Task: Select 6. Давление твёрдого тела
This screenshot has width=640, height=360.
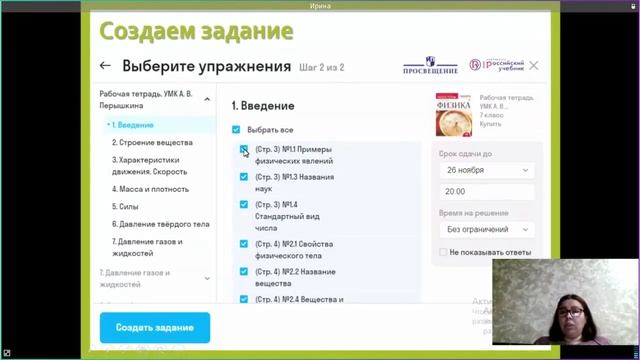Action: coord(160,224)
